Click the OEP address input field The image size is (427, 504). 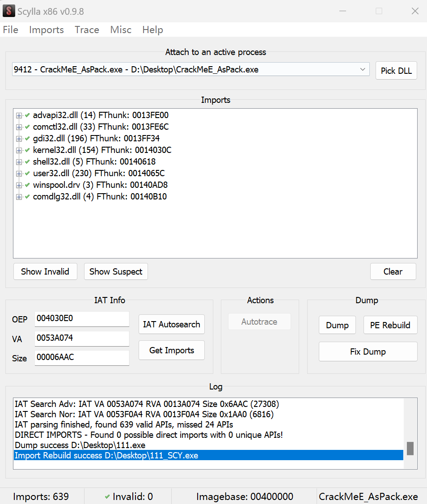(x=82, y=319)
